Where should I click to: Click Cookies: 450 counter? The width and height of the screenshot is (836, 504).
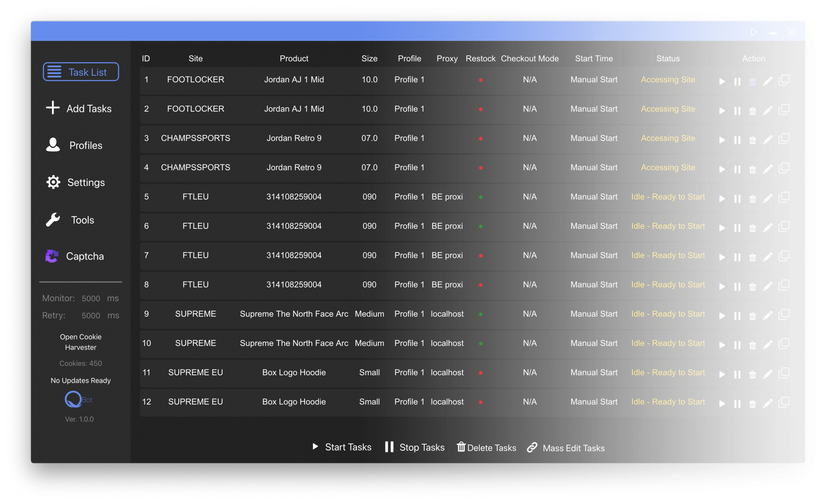81,363
